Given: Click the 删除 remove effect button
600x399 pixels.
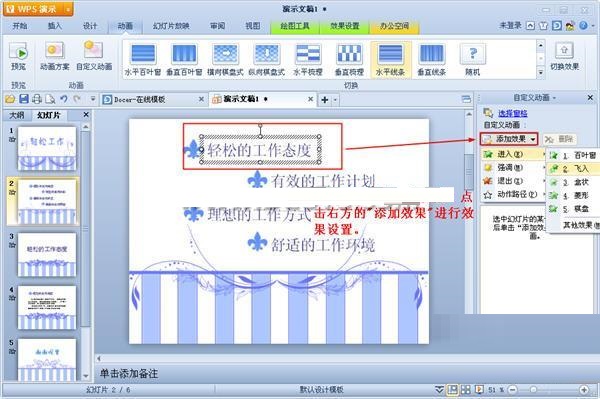Looking at the screenshot, I should tap(560, 139).
